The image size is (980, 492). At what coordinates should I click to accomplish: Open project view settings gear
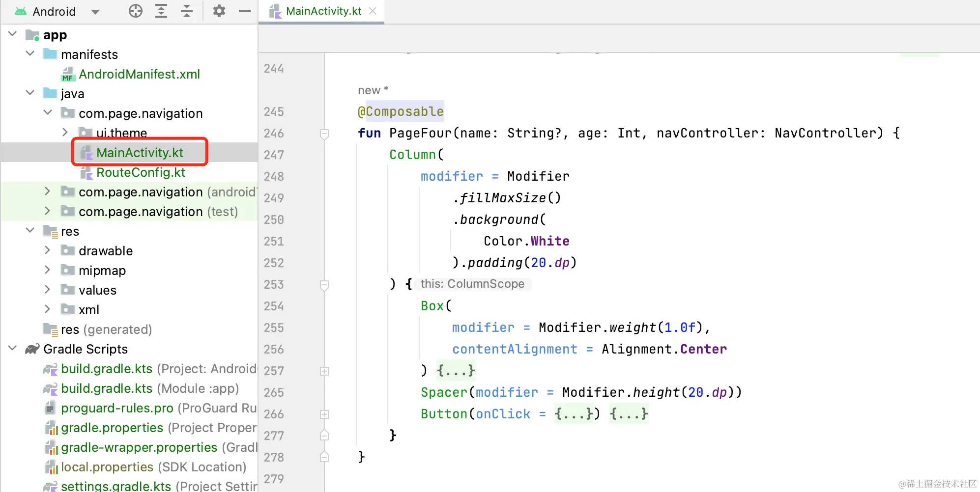219,11
